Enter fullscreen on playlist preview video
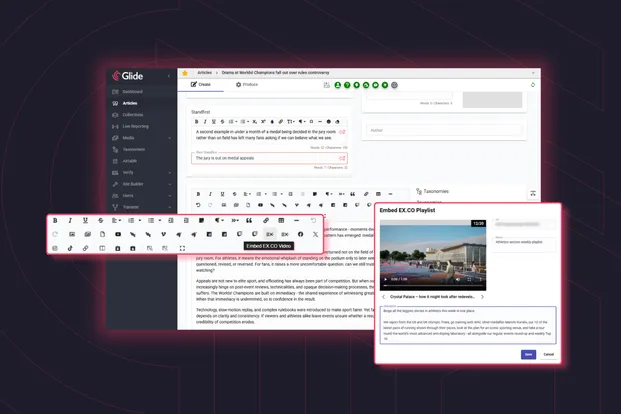 [469, 279]
